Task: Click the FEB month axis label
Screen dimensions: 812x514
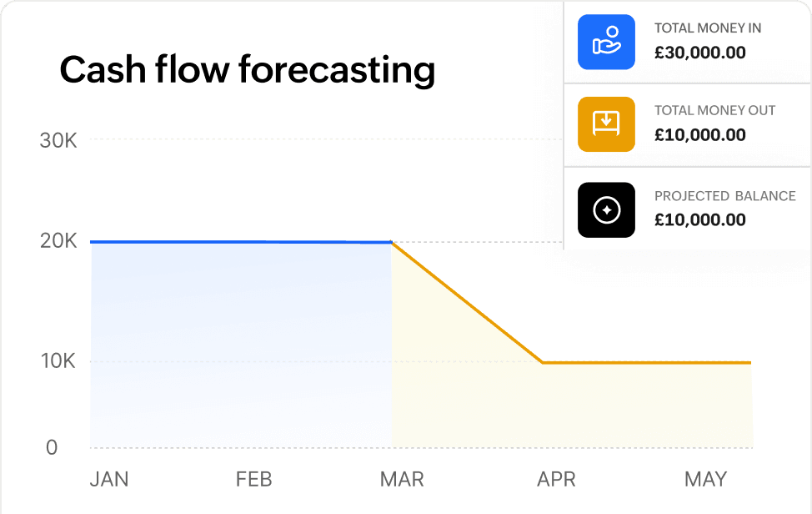Action: (253, 479)
